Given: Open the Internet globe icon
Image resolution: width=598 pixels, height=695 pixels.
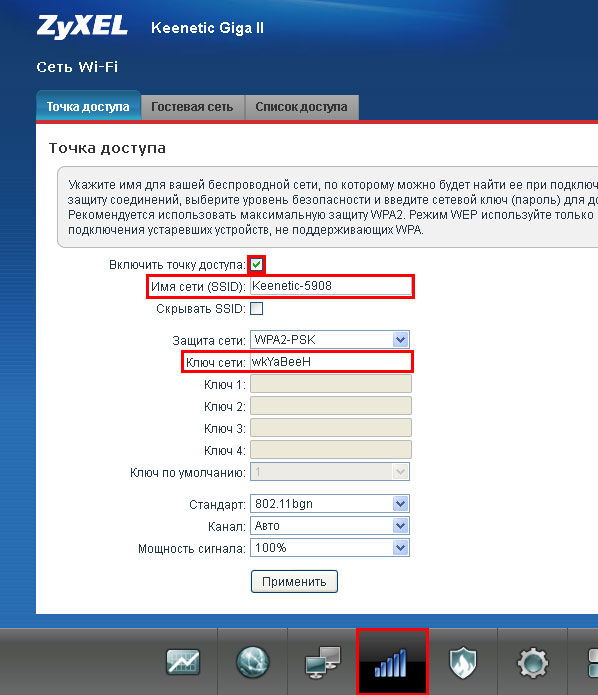Looking at the screenshot, I should (252, 662).
